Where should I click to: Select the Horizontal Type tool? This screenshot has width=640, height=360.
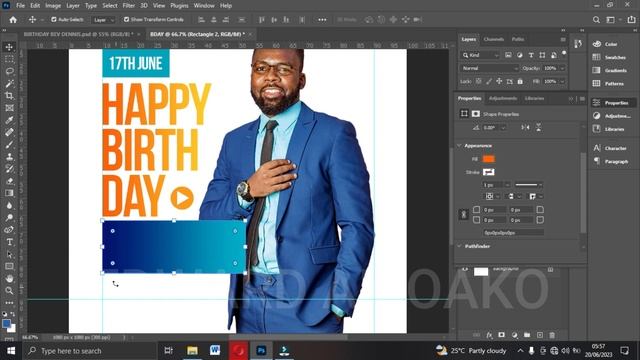click(x=9, y=242)
